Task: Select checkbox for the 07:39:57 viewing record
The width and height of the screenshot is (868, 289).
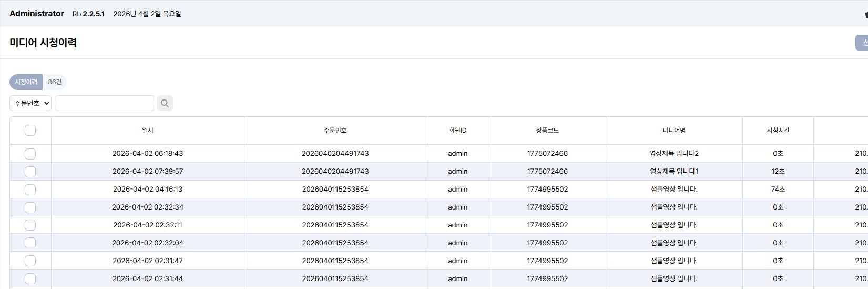Action: (x=30, y=172)
